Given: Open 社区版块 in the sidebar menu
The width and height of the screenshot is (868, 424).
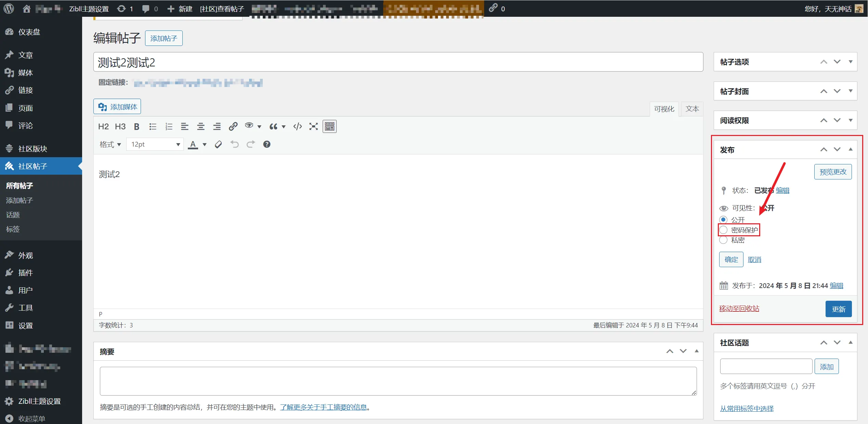Looking at the screenshot, I should coord(33,149).
